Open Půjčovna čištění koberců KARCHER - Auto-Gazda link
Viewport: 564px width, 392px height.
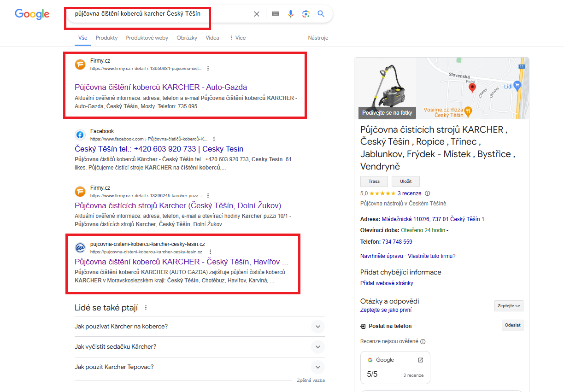click(161, 87)
